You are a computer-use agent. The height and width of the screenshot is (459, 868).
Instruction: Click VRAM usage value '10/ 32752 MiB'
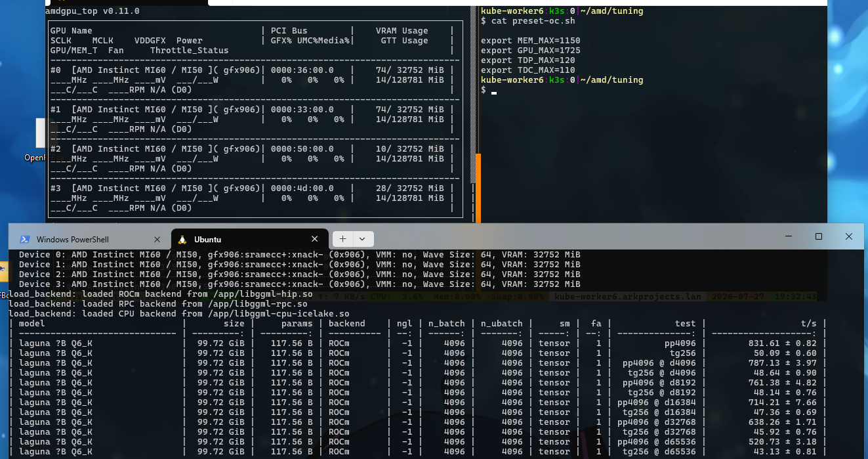click(x=410, y=149)
